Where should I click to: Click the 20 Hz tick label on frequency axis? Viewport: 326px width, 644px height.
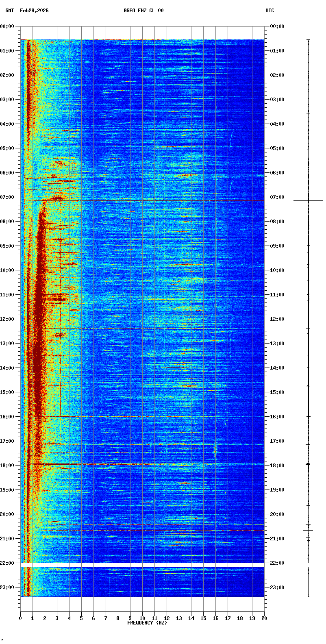pos(264,618)
